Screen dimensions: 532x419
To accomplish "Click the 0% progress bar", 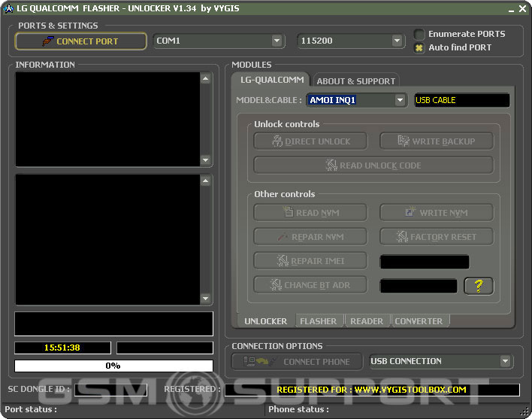I will pyautogui.click(x=113, y=366).
